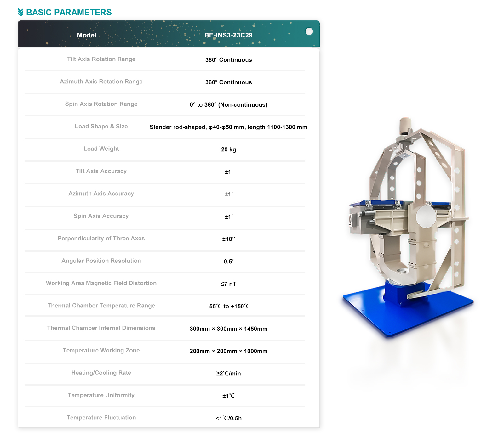Click the Thermal Chamber Temperature Range label

[101, 306]
